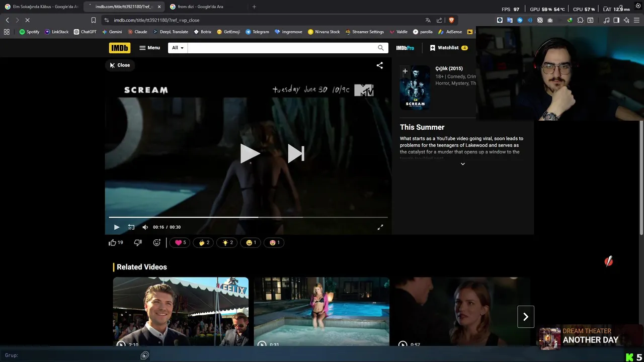Open the Watchlist
The height and width of the screenshot is (362, 644).
coord(449,48)
